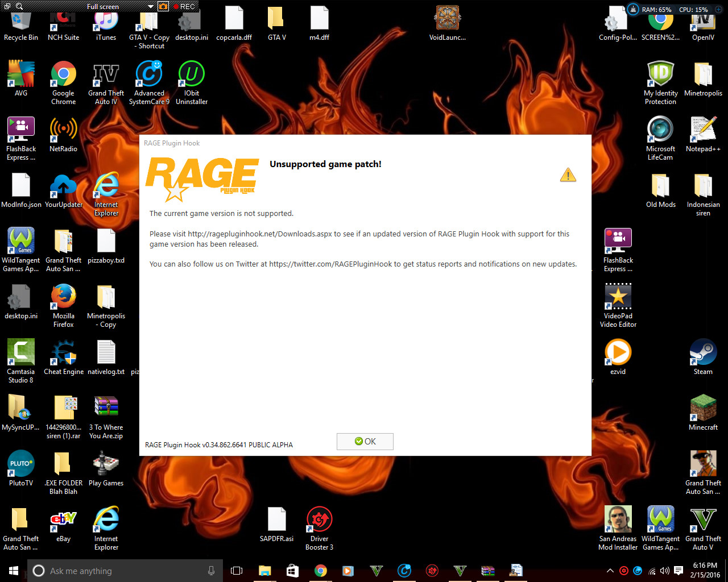Image resolution: width=728 pixels, height=582 pixels.
Task: Open the Windows Start menu
Action: [14, 571]
